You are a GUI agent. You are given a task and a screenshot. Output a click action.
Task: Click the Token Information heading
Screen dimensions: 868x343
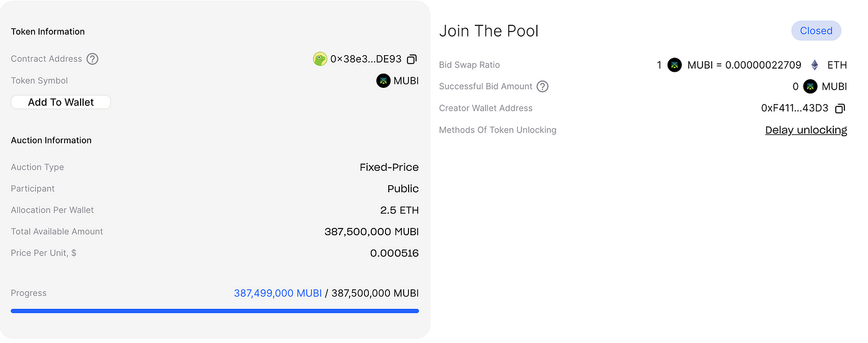coord(48,32)
